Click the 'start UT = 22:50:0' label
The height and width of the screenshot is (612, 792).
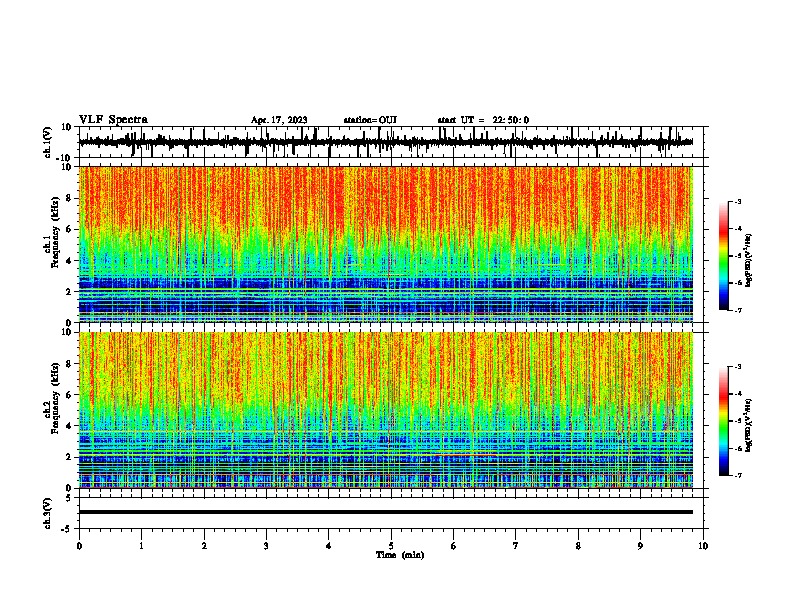483,120
